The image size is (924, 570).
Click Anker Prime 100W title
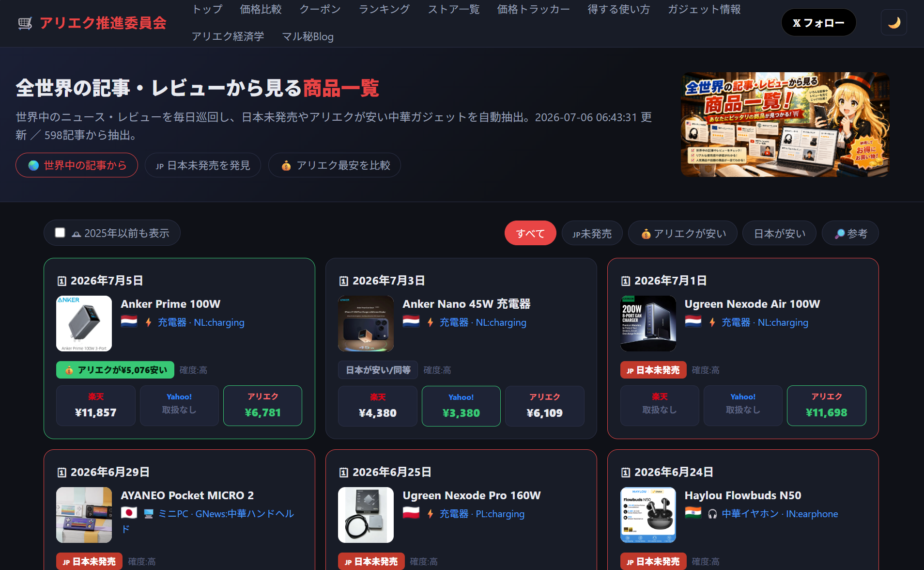click(170, 304)
